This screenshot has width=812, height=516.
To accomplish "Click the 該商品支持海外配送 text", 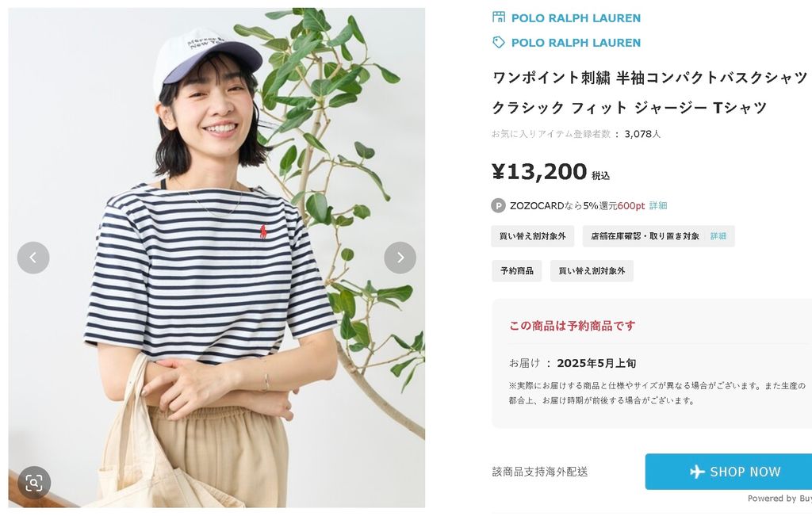I will click(x=539, y=472).
